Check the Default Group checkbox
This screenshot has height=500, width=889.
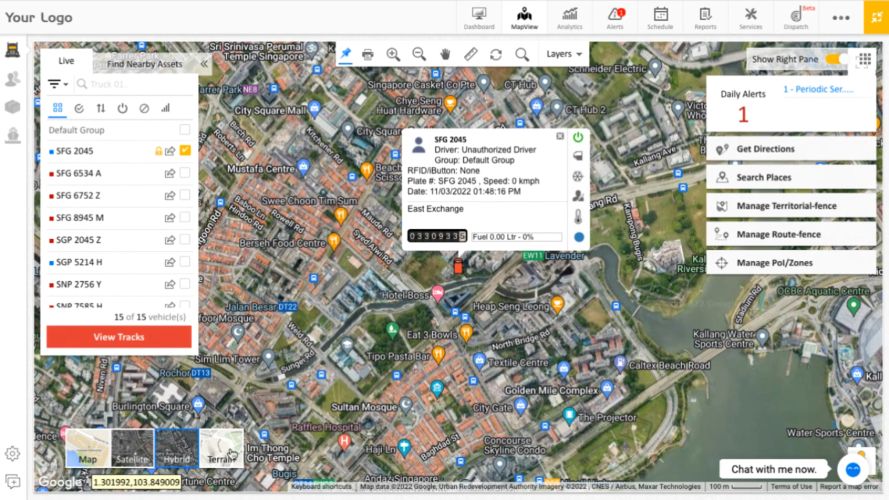point(185,130)
